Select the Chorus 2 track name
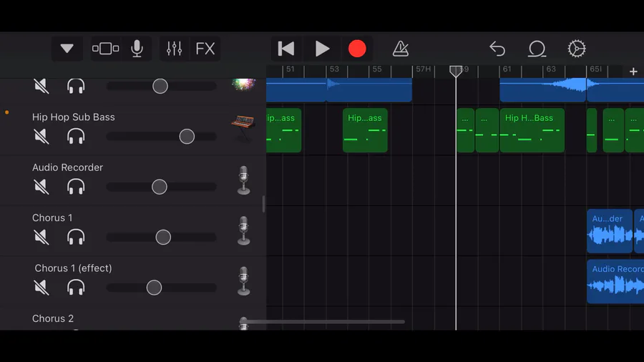This screenshot has width=644, height=362. click(x=52, y=318)
